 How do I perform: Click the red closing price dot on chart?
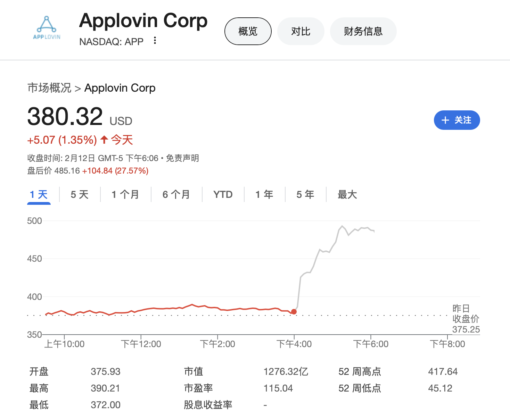pos(294,312)
